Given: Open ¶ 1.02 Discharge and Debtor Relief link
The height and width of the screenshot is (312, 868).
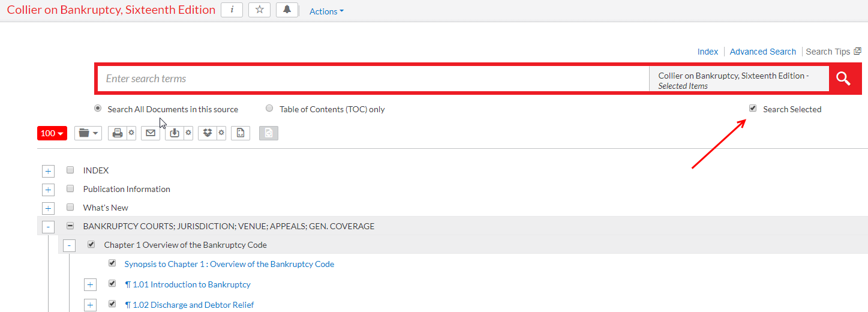Looking at the screenshot, I should click(190, 305).
